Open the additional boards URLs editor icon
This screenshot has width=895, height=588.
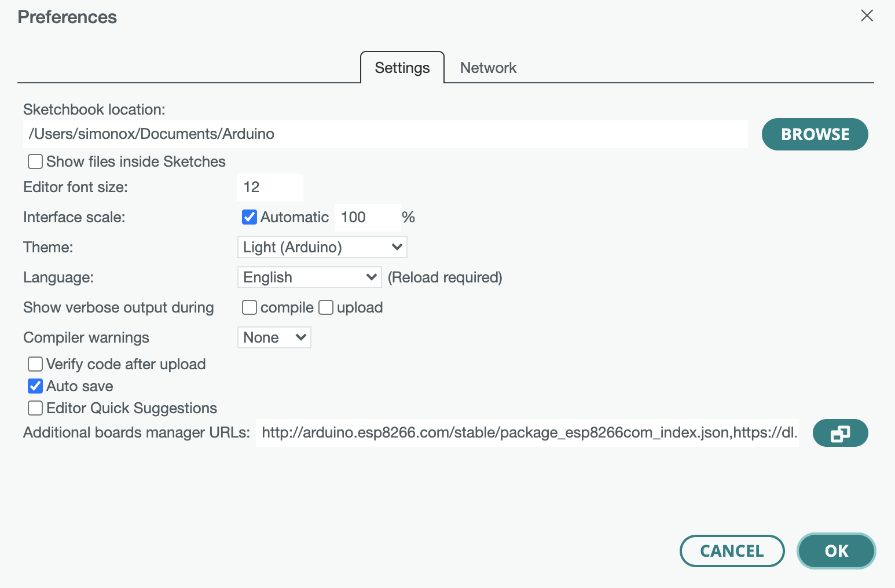click(840, 433)
